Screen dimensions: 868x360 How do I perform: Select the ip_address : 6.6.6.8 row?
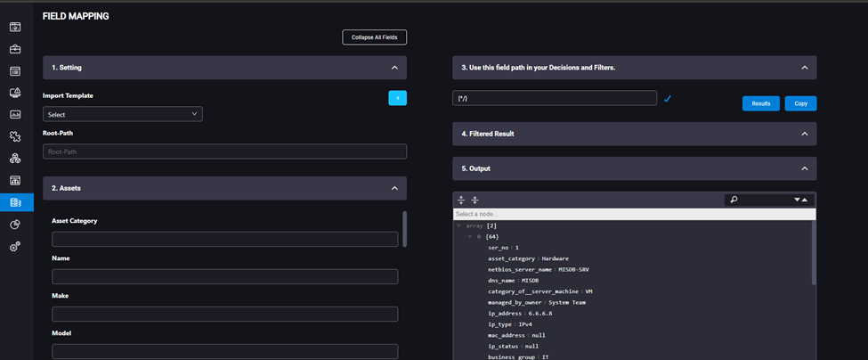pyautogui.click(x=520, y=314)
